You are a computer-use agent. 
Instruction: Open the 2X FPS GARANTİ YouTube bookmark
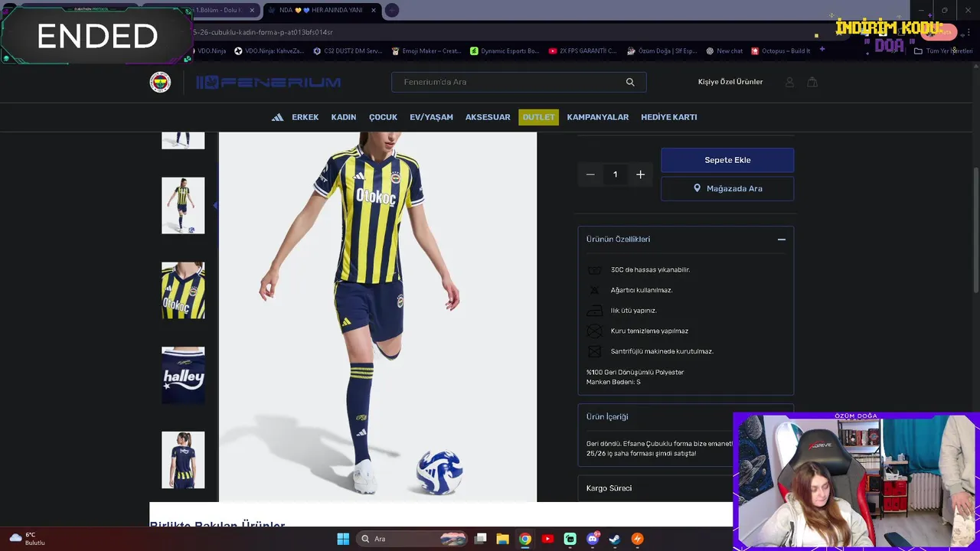pyautogui.click(x=583, y=51)
